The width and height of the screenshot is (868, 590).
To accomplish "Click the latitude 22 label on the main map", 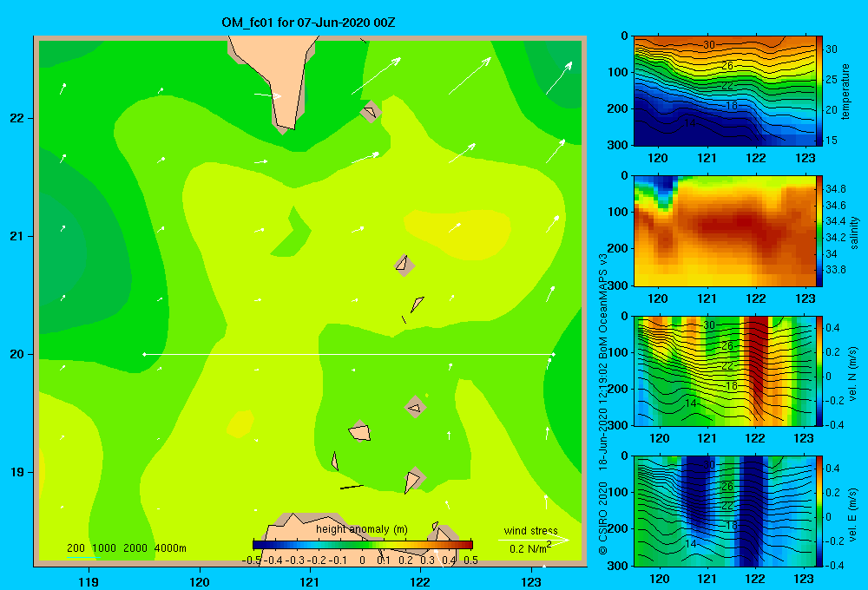I will pyautogui.click(x=17, y=118).
